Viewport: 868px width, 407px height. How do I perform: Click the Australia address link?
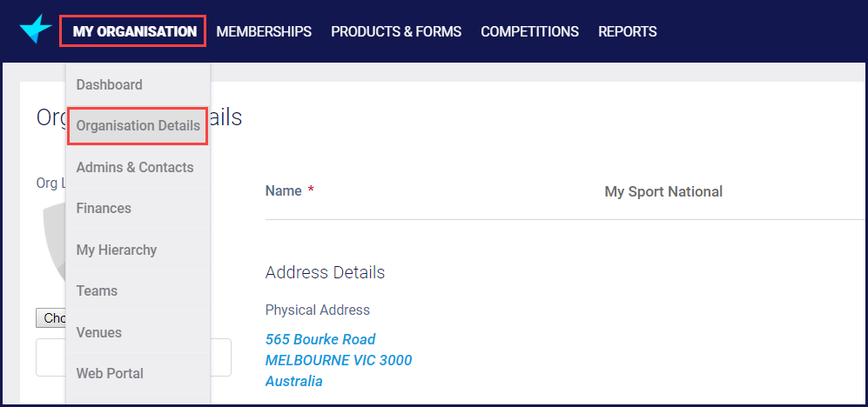293,381
